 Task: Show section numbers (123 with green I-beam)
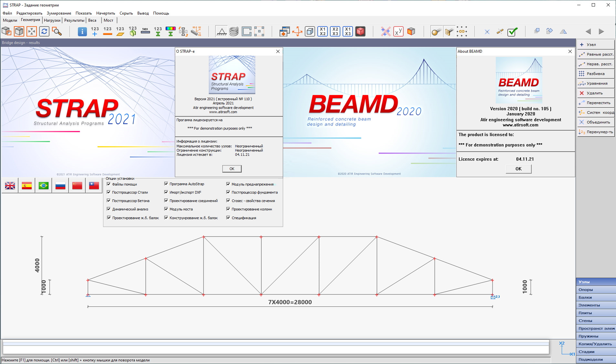(158, 31)
